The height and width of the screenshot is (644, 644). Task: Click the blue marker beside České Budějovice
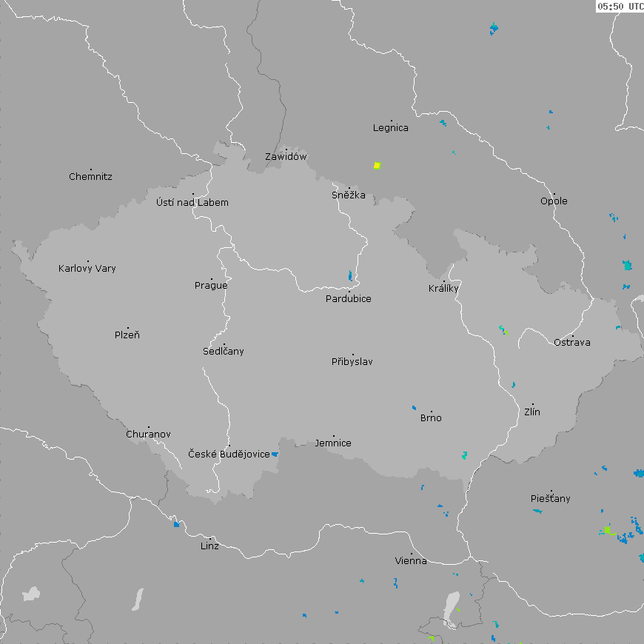275,455
